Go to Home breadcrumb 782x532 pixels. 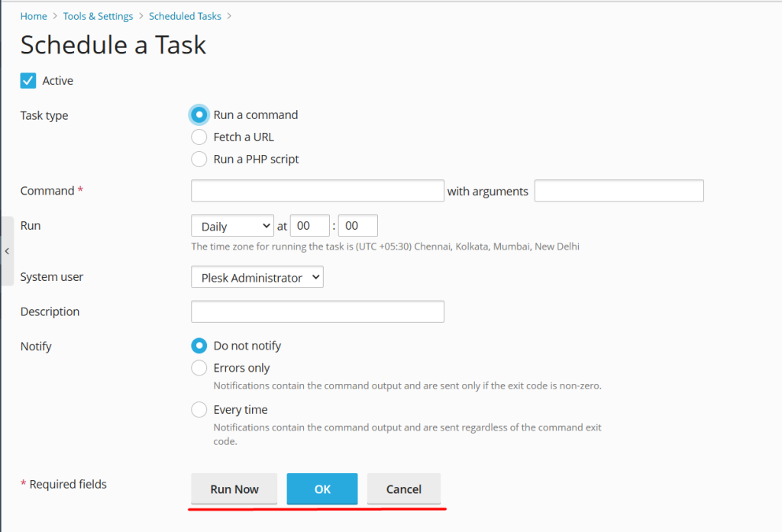[x=34, y=16]
